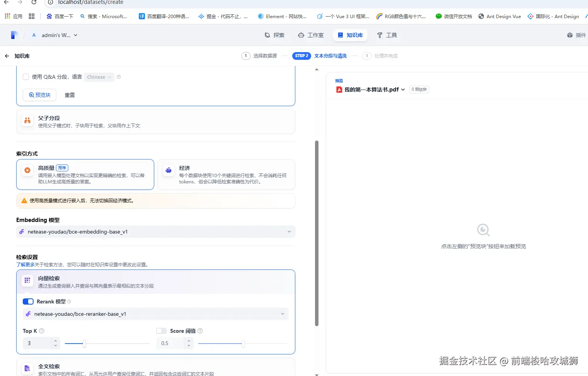Click the 推荐 tag
Screen dimensions: 588x376
tap(62, 168)
